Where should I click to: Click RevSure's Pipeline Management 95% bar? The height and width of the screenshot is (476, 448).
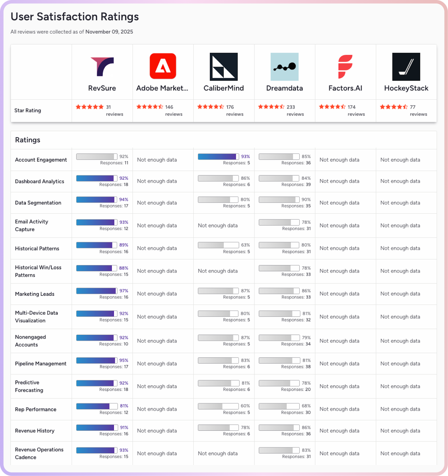(97, 360)
